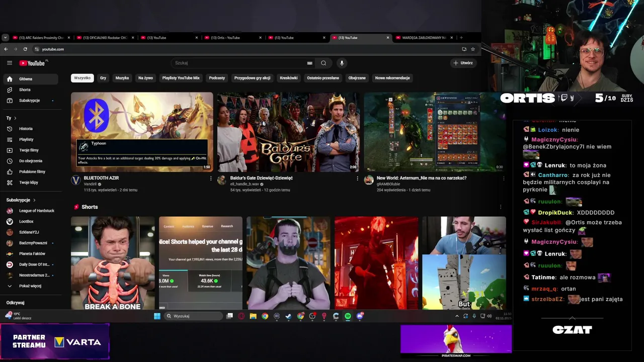Select the Na żywo filter chip

[x=145, y=78]
